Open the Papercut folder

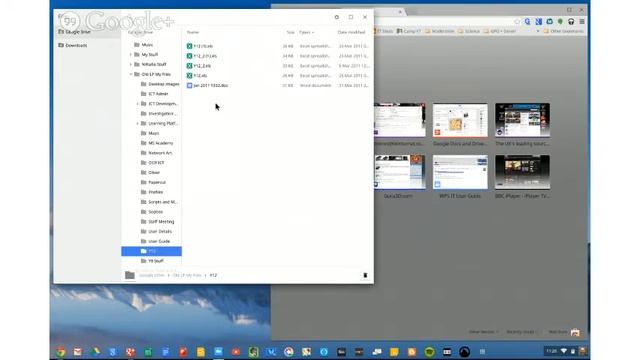pos(153,182)
